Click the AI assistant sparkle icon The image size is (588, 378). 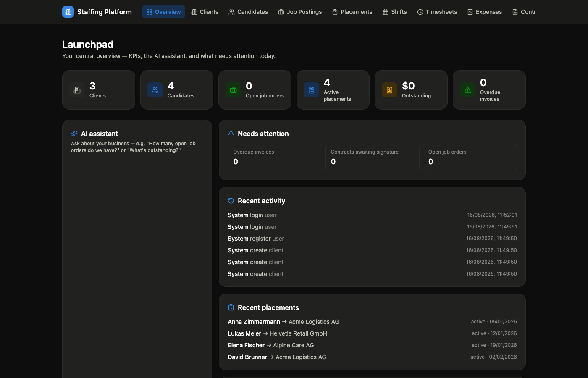click(x=74, y=134)
